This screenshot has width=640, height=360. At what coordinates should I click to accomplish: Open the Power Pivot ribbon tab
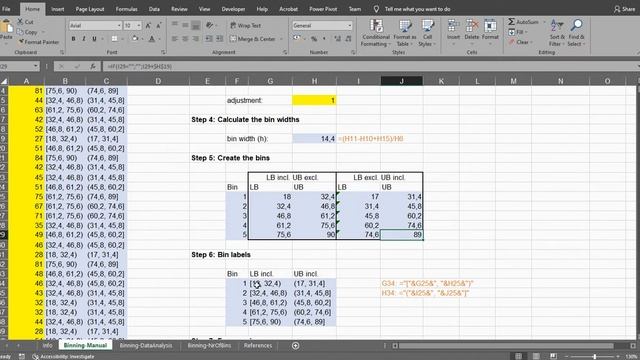point(323,9)
